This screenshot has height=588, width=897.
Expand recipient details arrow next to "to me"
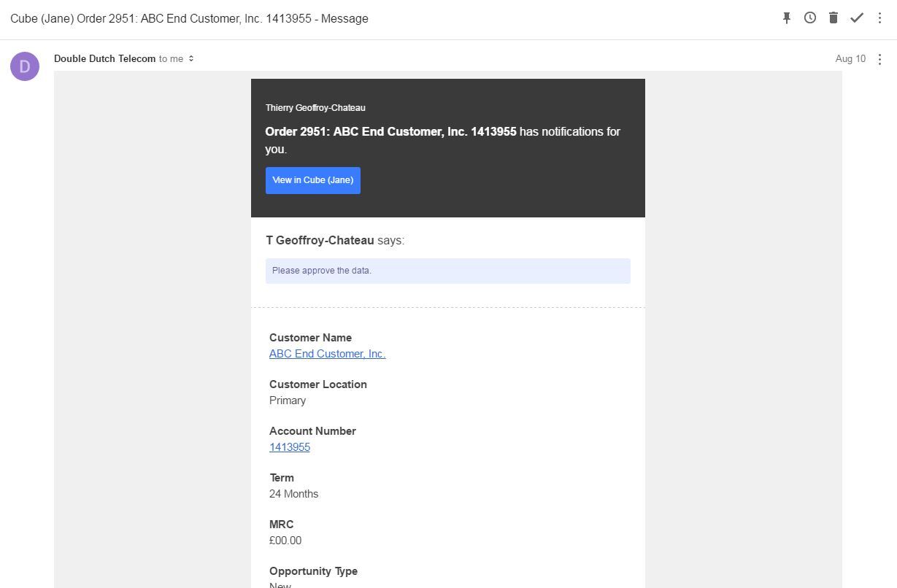tap(191, 59)
